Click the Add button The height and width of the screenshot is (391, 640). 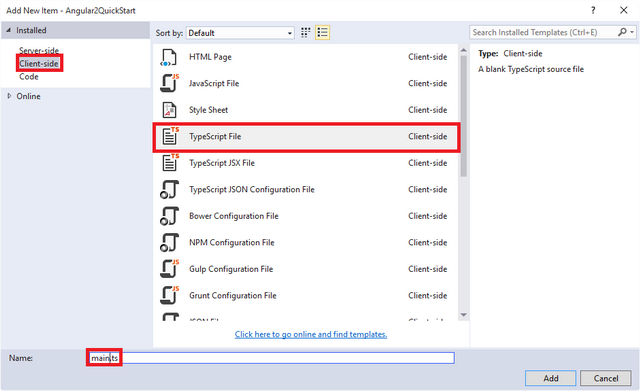point(550,378)
